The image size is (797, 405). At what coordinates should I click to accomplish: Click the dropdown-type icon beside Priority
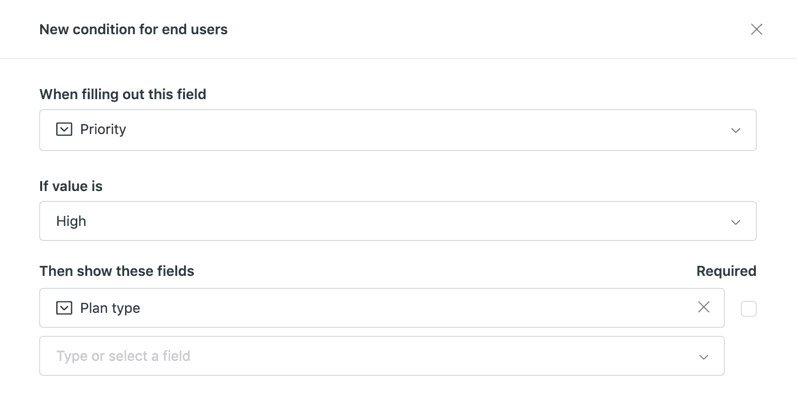click(x=64, y=130)
